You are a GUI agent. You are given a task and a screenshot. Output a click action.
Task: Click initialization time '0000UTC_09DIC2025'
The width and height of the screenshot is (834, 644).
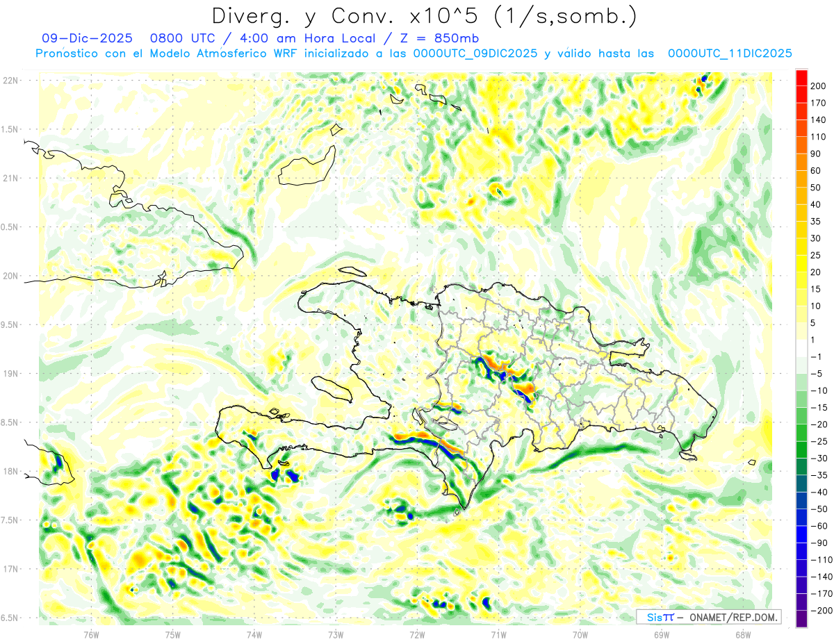click(475, 53)
